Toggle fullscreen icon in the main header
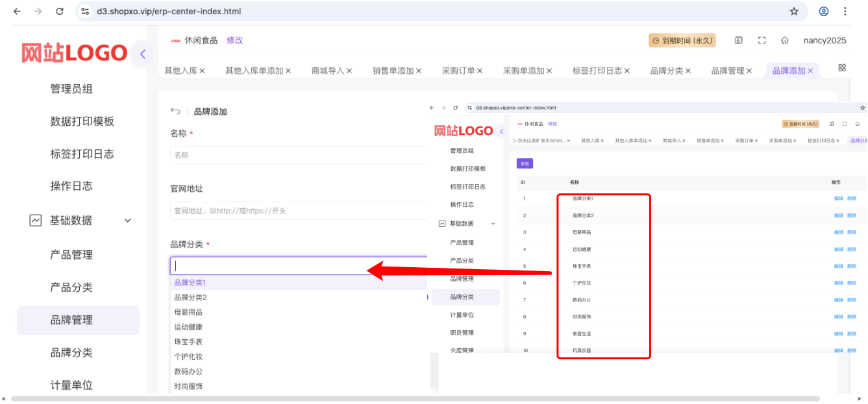868x404 pixels. [762, 40]
